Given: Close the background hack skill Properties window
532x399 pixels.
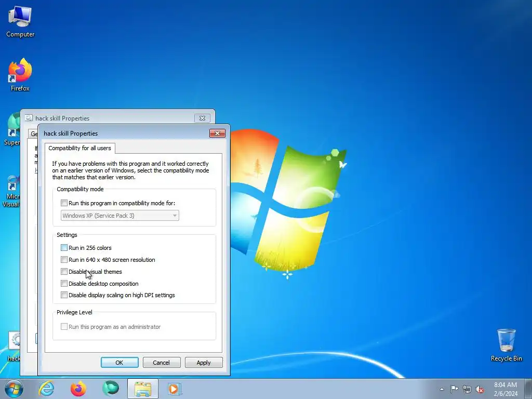Looking at the screenshot, I should (202, 118).
